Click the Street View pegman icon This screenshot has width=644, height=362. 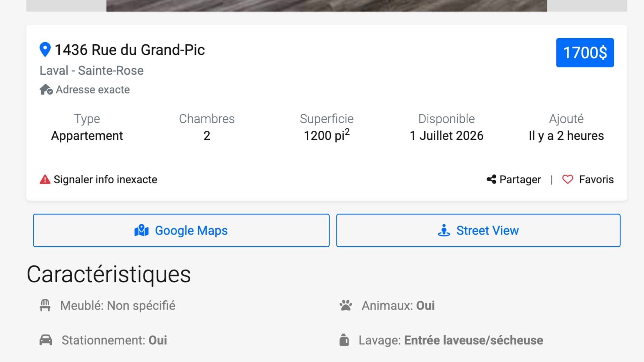pos(444,231)
